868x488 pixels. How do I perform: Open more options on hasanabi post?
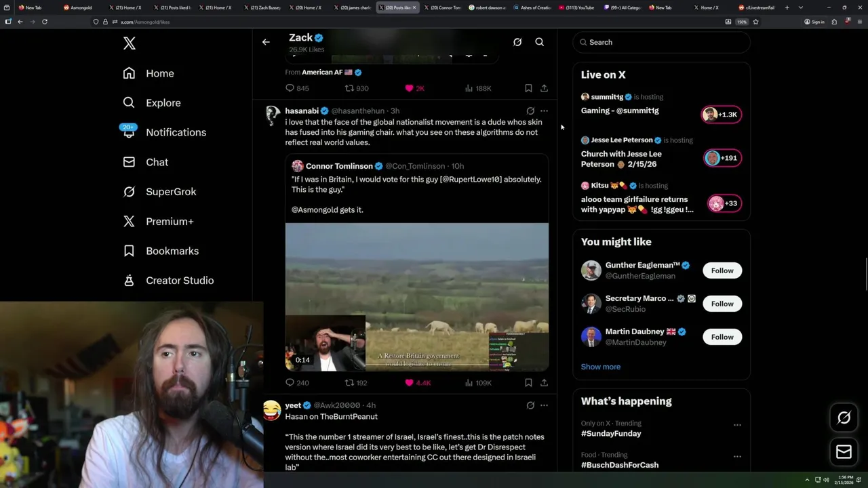coord(544,110)
